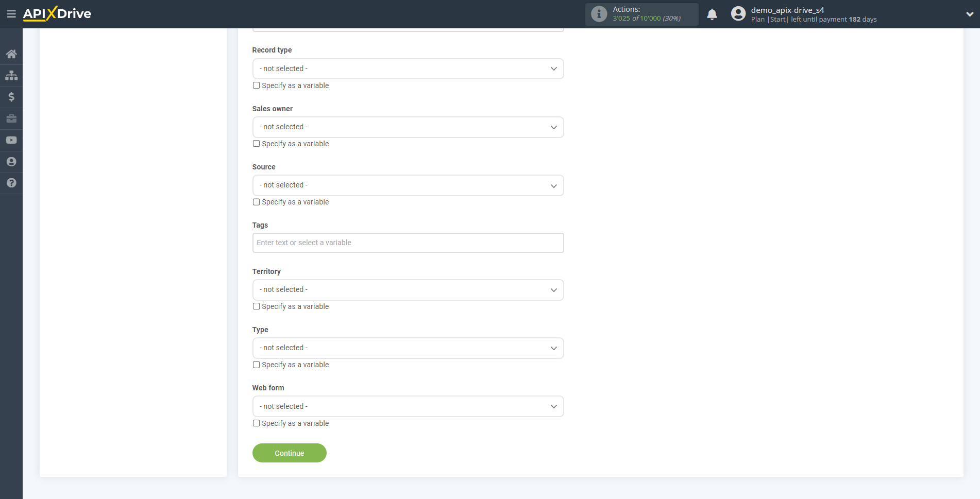Click the user avatar icon
This screenshot has width=980, height=499.
click(x=738, y=14)
